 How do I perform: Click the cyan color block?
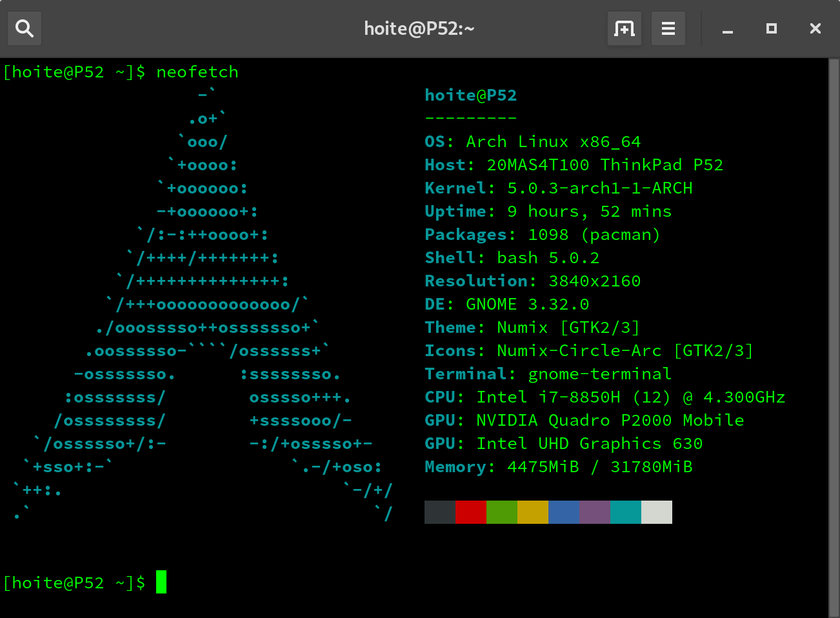click(x=626, y=512)
